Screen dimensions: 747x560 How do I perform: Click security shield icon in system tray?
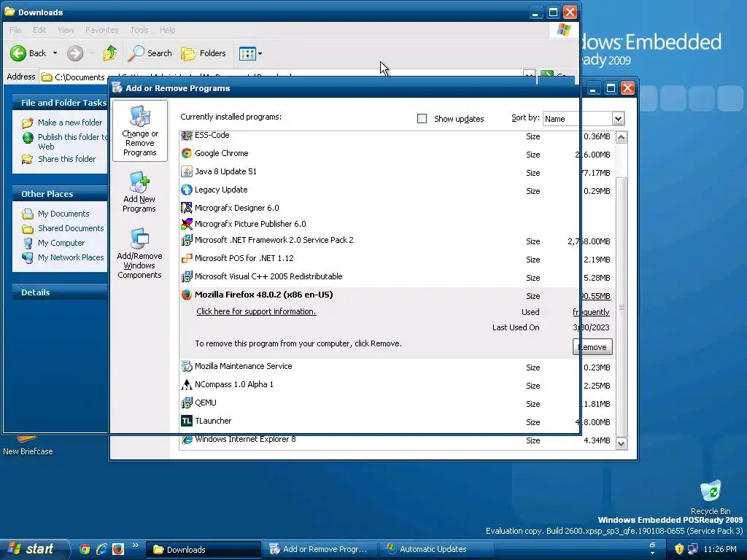click(679, 549)
